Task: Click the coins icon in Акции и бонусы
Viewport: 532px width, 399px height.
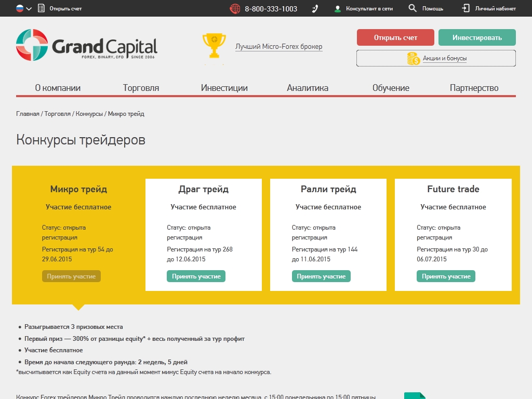Action: pos(414,58)
